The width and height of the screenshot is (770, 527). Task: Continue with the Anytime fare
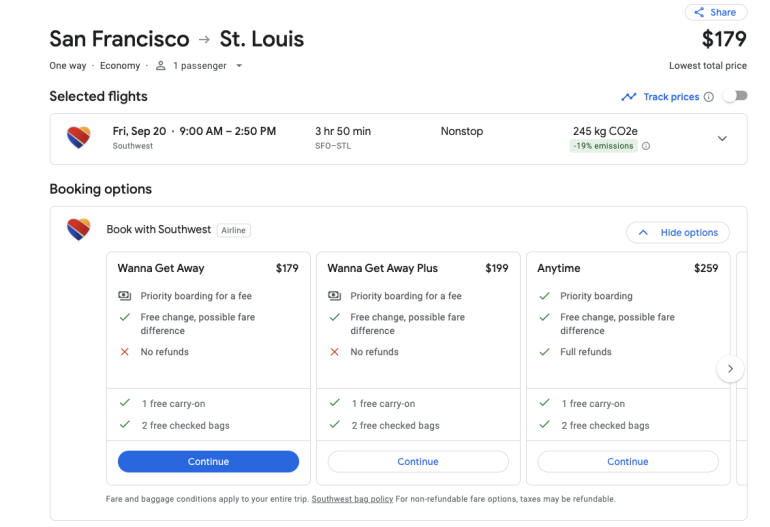click(x=628, y=462)
